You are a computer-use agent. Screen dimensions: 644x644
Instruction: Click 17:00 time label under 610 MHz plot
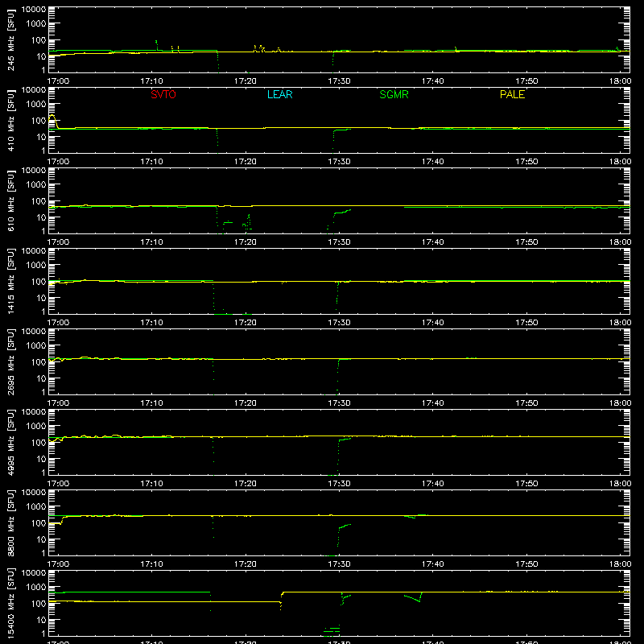pos(58,242)
